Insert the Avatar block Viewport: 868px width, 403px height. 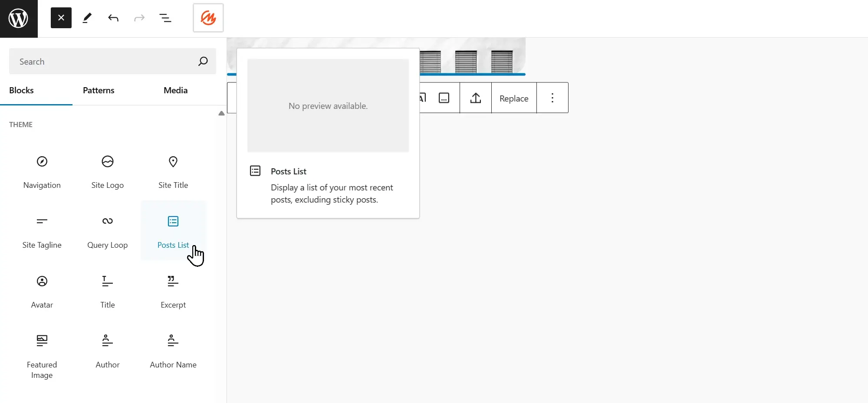pos(42,292)
